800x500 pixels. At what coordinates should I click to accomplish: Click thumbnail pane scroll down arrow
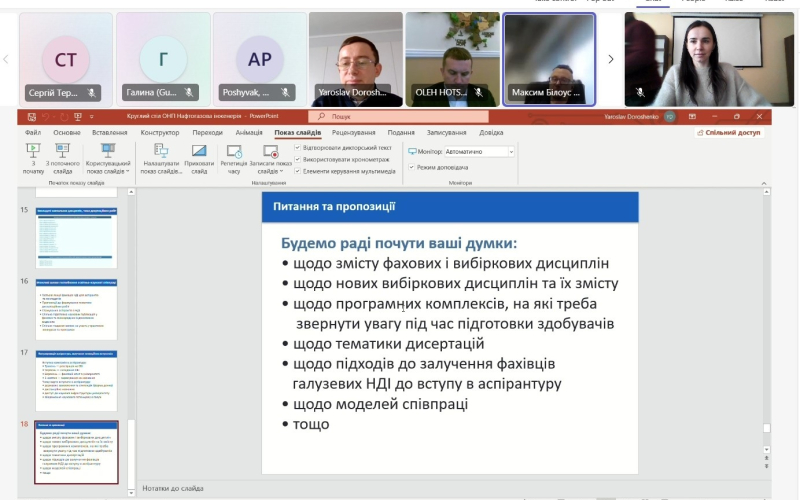(131, 493)
